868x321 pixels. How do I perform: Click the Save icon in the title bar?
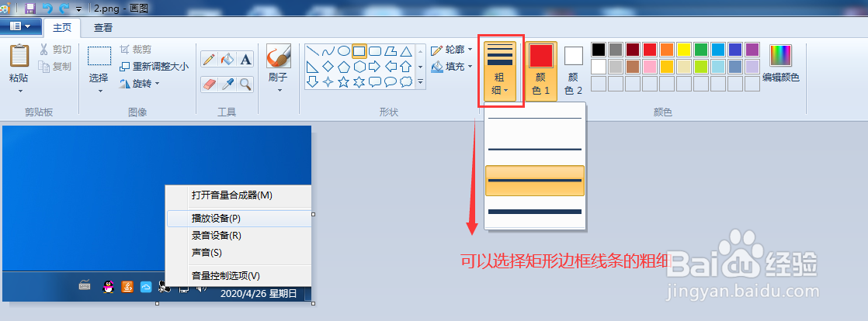30,9
